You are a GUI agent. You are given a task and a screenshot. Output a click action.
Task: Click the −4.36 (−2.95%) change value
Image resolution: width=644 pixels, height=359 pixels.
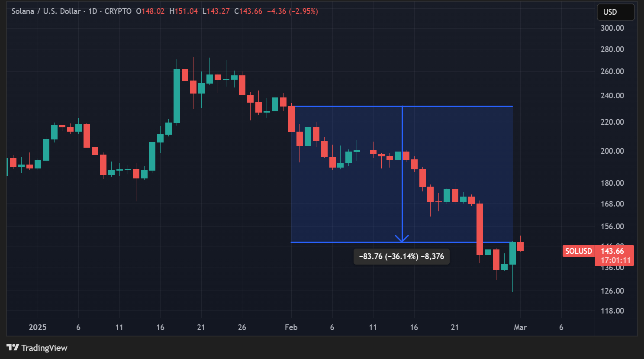point(292,11)
